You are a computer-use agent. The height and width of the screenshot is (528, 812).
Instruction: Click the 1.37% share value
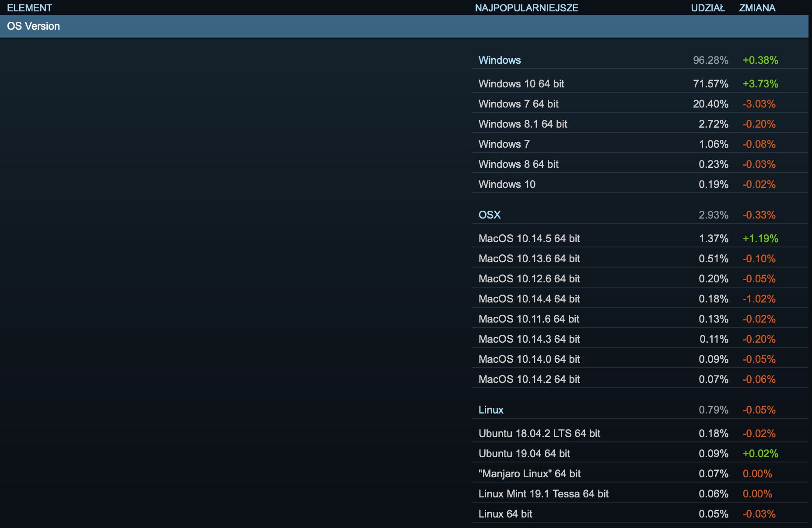tap(714, 239)
